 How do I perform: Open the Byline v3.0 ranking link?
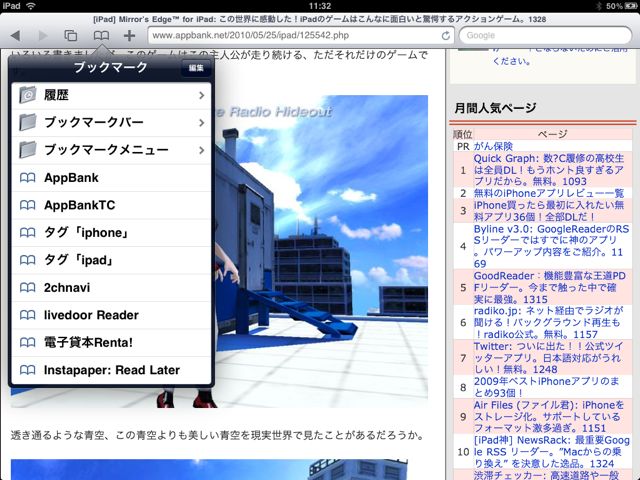[551, 246]
